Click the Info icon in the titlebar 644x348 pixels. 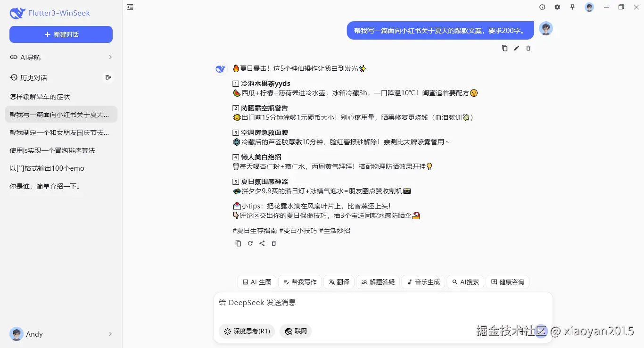(542, 7)
